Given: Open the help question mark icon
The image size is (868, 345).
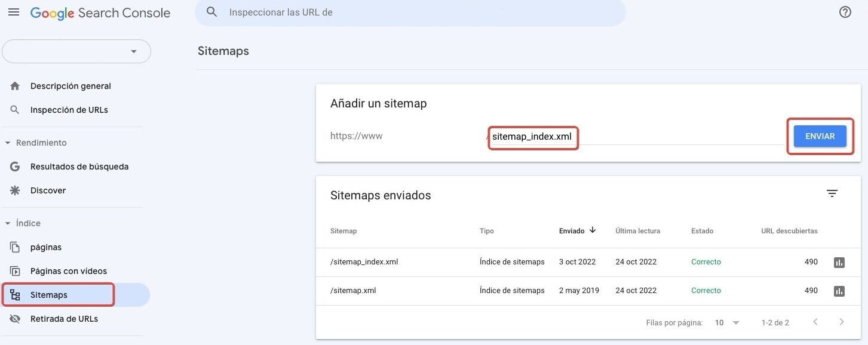Looking at the screenshot, I should pos(845,12).
